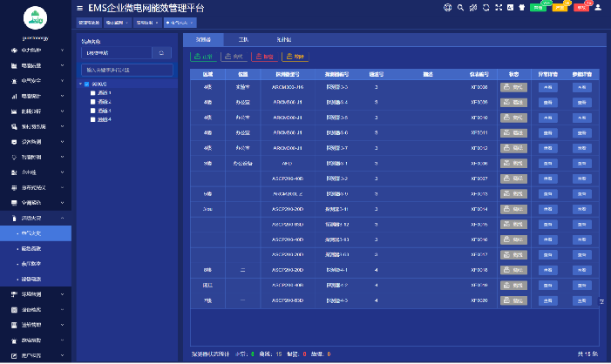
Task: Click the red-outlined status filter button
Action: [x=266, y=57]
